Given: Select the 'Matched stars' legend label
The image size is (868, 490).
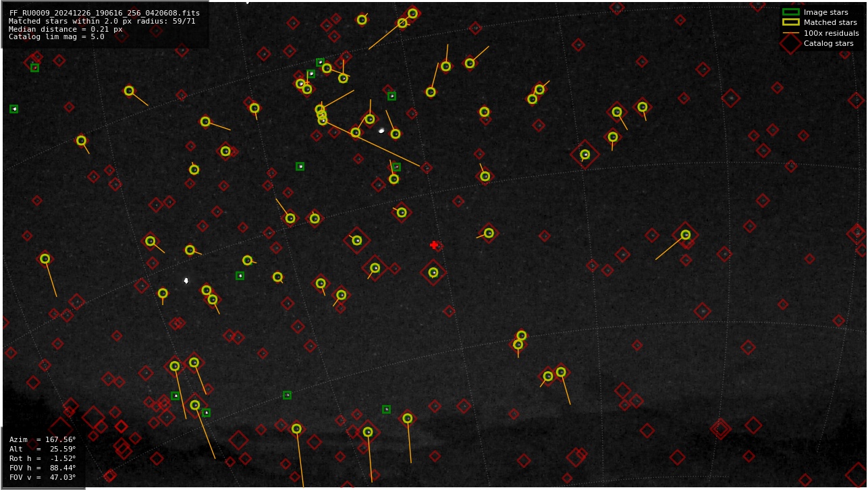Looking at the screenshot, I should coord(830,22).
